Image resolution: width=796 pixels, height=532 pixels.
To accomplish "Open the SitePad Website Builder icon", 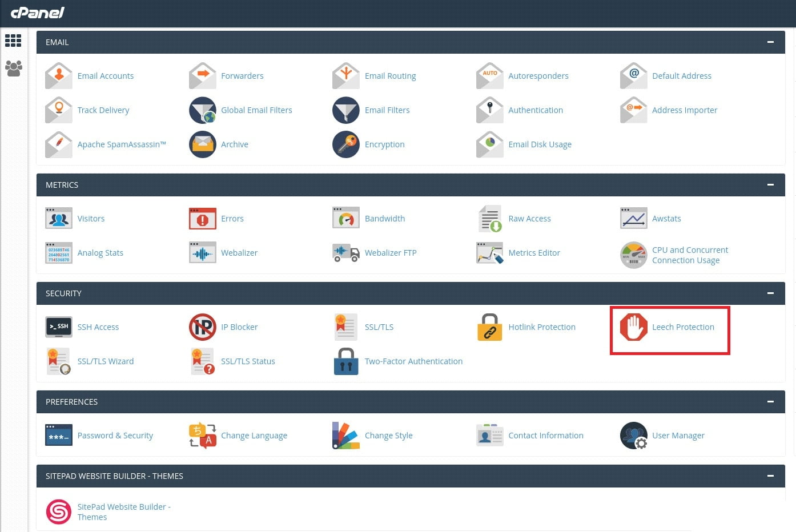I will (x=58, y=511).
